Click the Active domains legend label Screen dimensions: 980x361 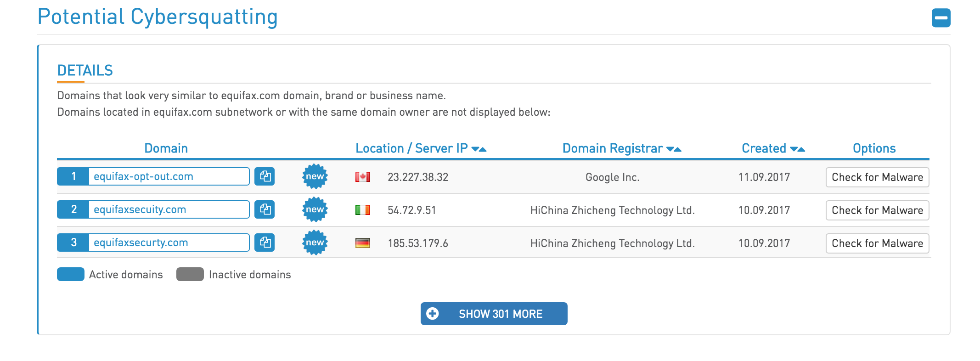point(126,275)
